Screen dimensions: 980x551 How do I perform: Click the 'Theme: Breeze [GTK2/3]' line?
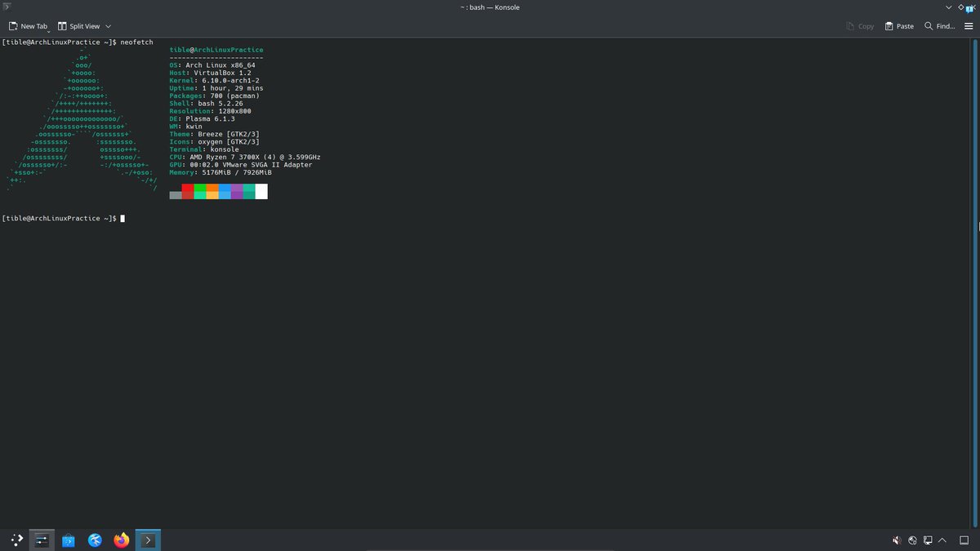point(214,134)
